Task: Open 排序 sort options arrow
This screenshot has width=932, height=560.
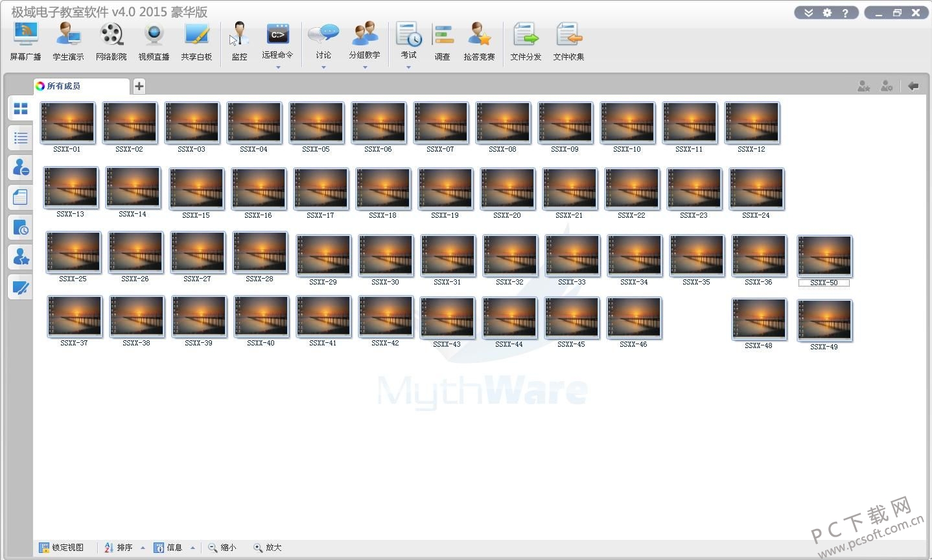Action: 143,548
